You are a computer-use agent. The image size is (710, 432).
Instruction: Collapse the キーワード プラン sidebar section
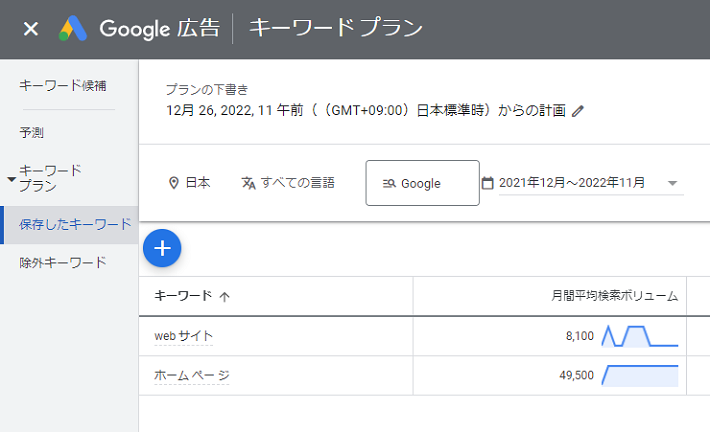(x=12, y=179)
